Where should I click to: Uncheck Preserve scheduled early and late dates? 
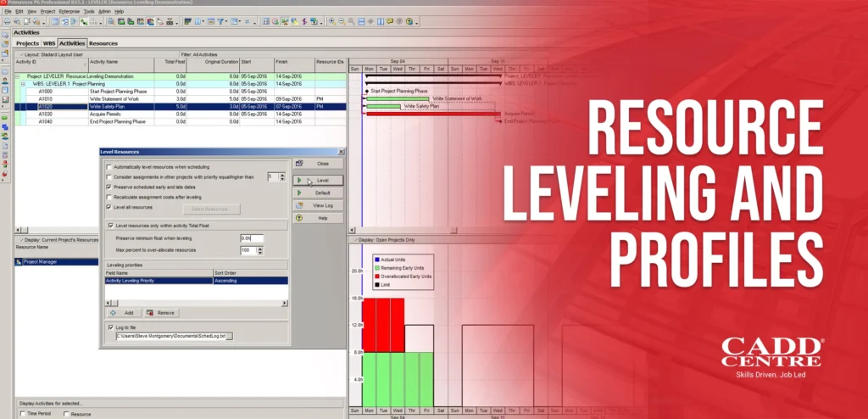[x=108, y=186]
